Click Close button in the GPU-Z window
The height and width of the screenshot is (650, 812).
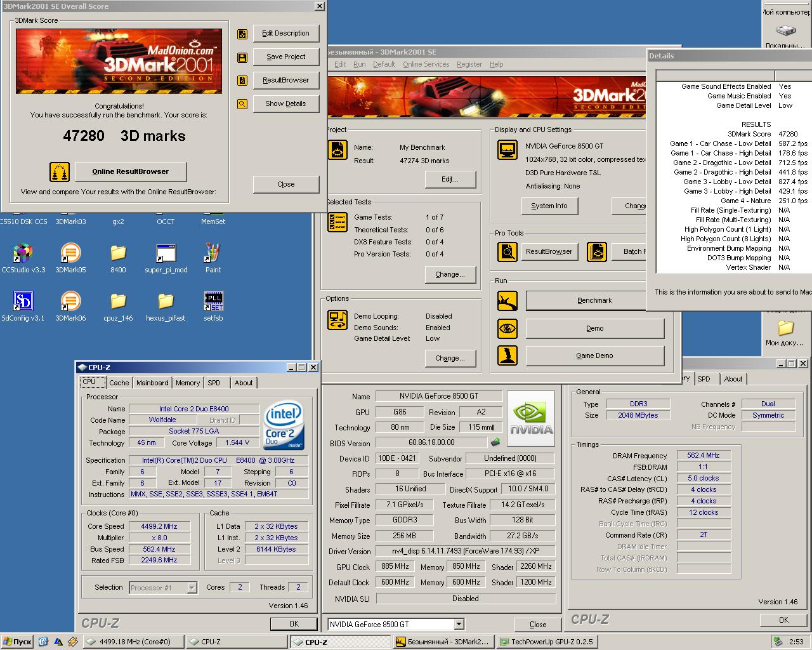[x=538, y=624]
